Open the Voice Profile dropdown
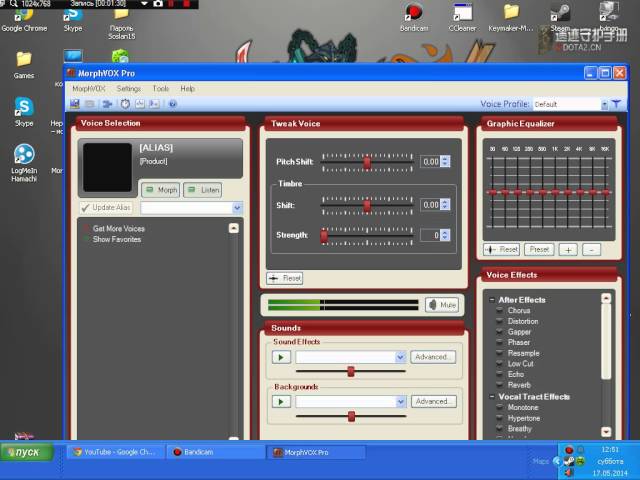The height and width of the screenshot is (480, 640). 604,104
